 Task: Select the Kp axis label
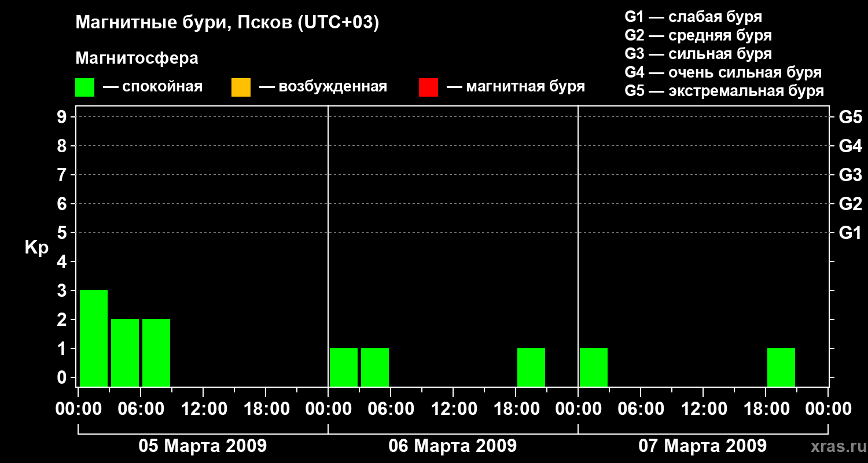[36, 248]
